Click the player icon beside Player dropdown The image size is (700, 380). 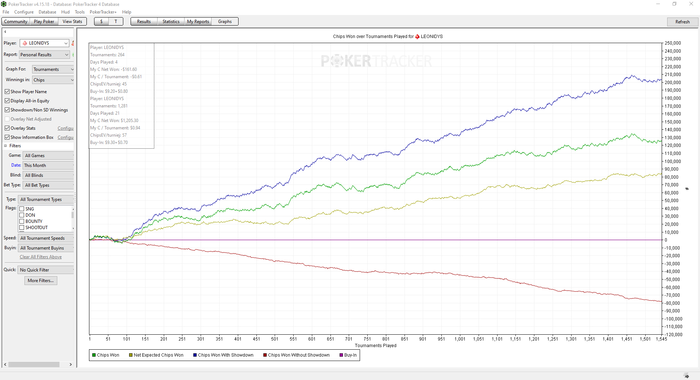[72, 43]
